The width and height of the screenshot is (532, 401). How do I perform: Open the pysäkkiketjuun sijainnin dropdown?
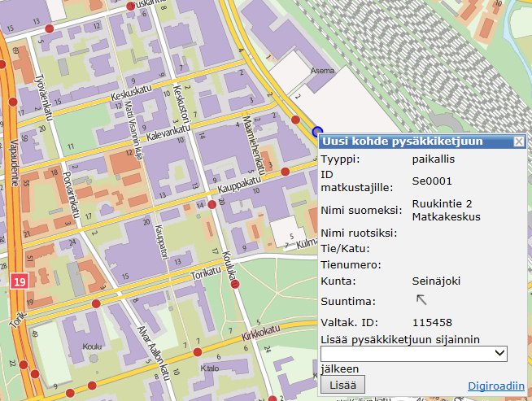[414, 354]
